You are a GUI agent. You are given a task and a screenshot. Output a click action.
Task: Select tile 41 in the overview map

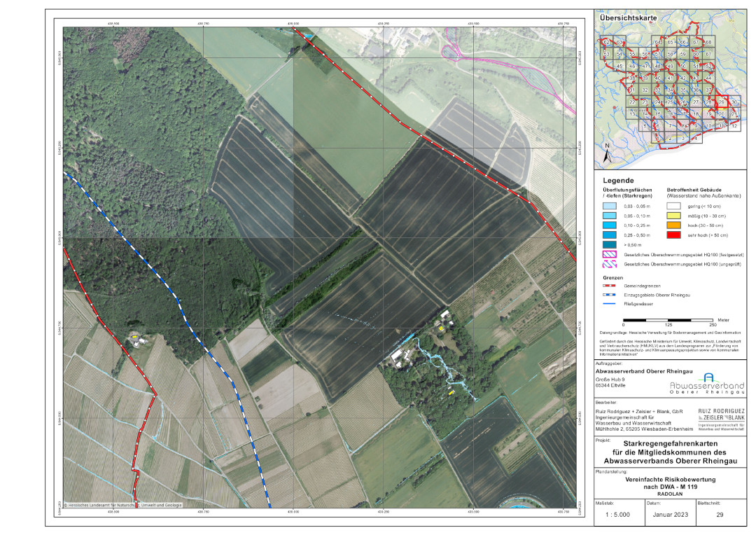[671, 78]
